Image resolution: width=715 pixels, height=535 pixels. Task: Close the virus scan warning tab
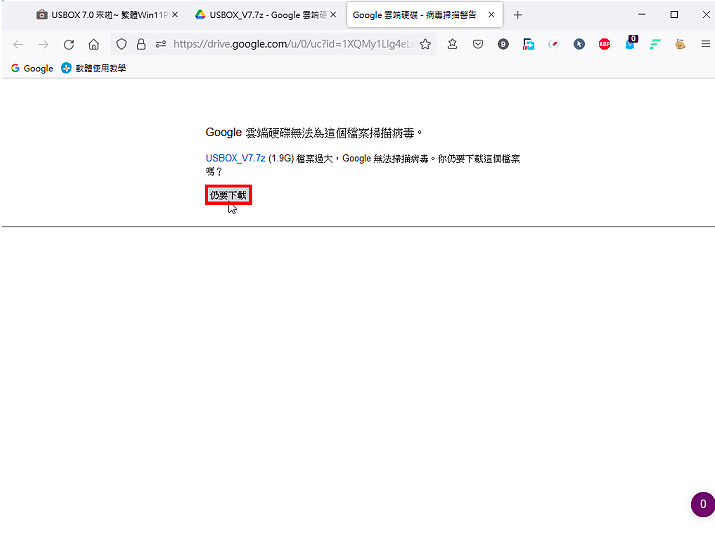pyautogui.click(x=491, y=15)
